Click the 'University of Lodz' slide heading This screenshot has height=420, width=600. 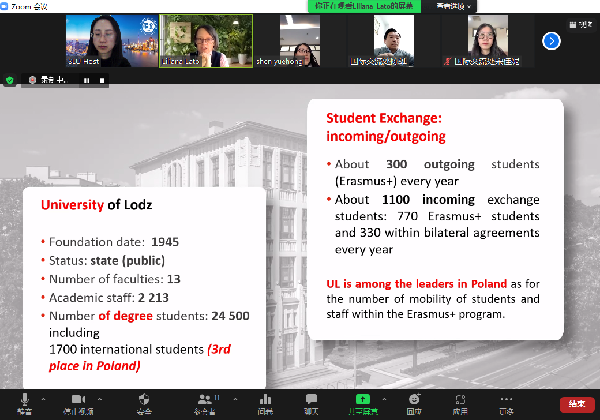coord(96,205)
